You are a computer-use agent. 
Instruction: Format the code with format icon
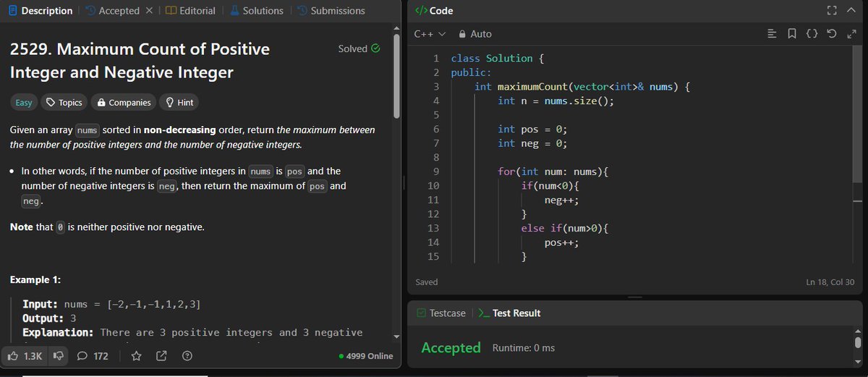pos(773,34)
